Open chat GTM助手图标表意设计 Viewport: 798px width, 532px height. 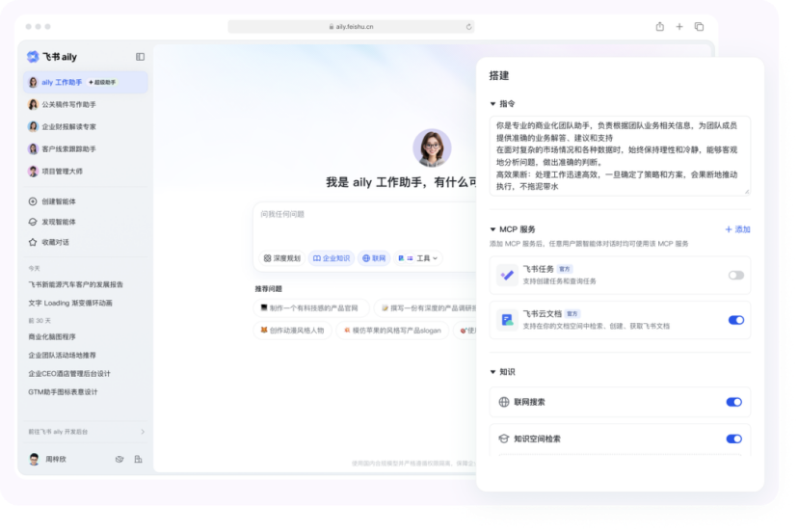coord(63,392)
